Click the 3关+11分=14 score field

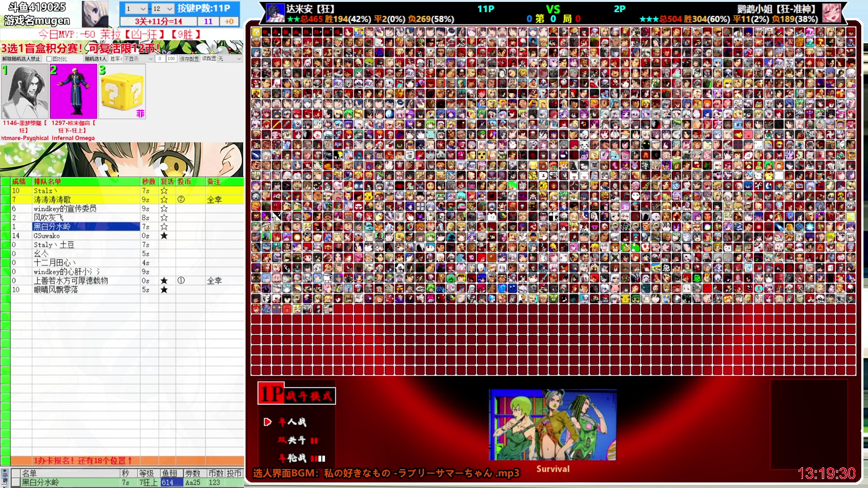[158, 21]
